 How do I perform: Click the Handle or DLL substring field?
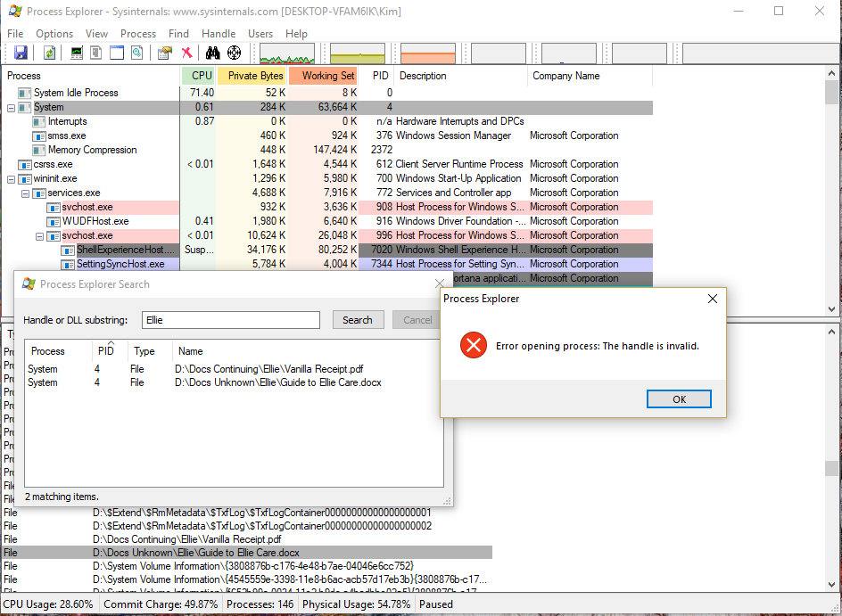(x=231, y=320)
